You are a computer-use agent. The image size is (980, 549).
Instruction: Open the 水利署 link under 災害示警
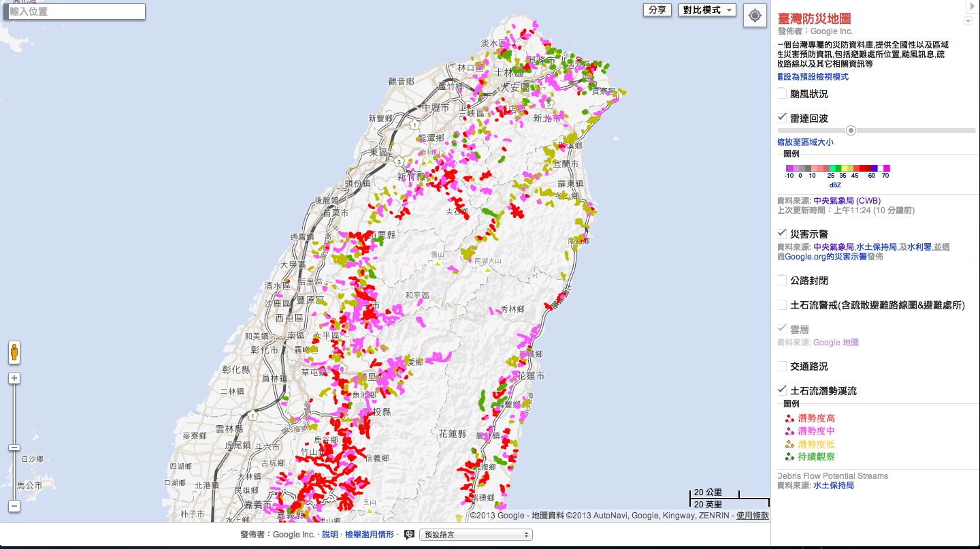click(919, 247)
